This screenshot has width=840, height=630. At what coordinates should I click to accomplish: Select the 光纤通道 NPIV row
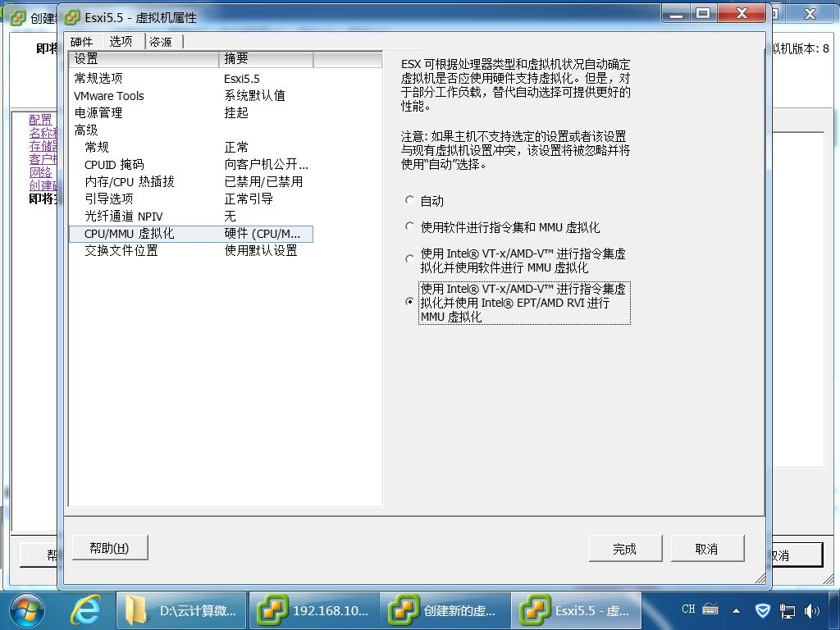point(190,216)
